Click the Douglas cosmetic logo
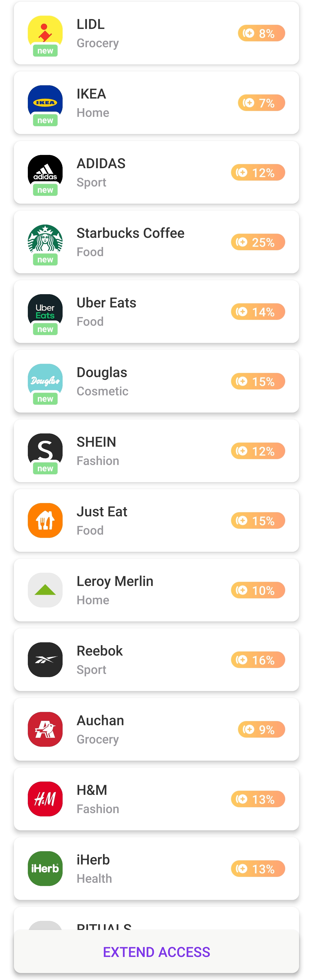The height and width of the screenshot is (980, 313). point(45,381)
